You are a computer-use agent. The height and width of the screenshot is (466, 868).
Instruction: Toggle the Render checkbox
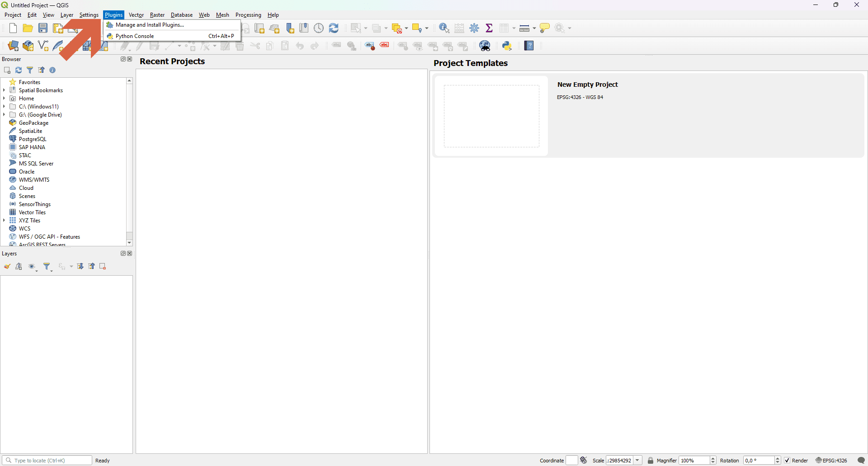coord(787,461)
